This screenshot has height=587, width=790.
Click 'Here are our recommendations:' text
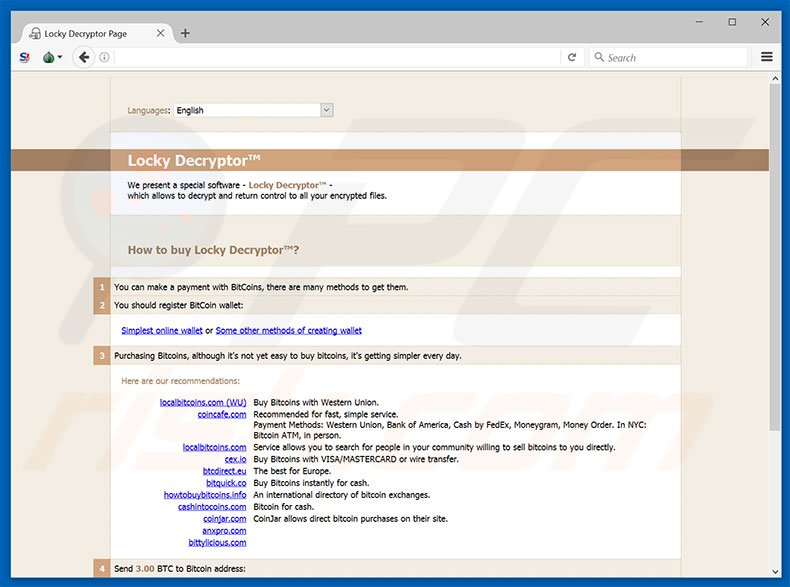(180, 381)
